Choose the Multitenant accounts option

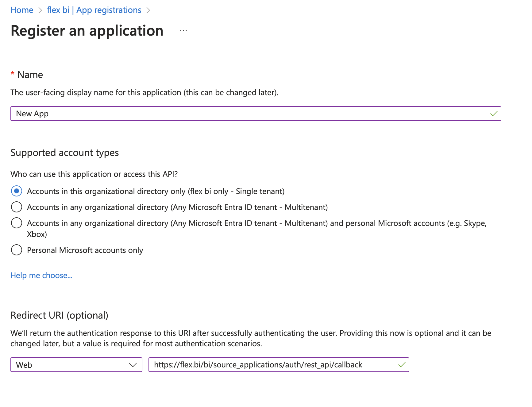[x=17, y=207]
